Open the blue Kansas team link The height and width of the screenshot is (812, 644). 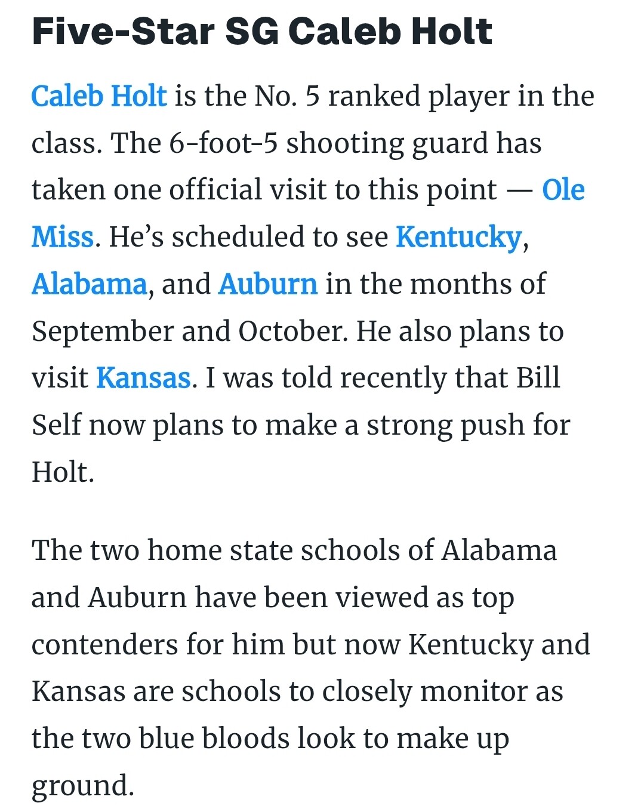(x=143, y=378)
